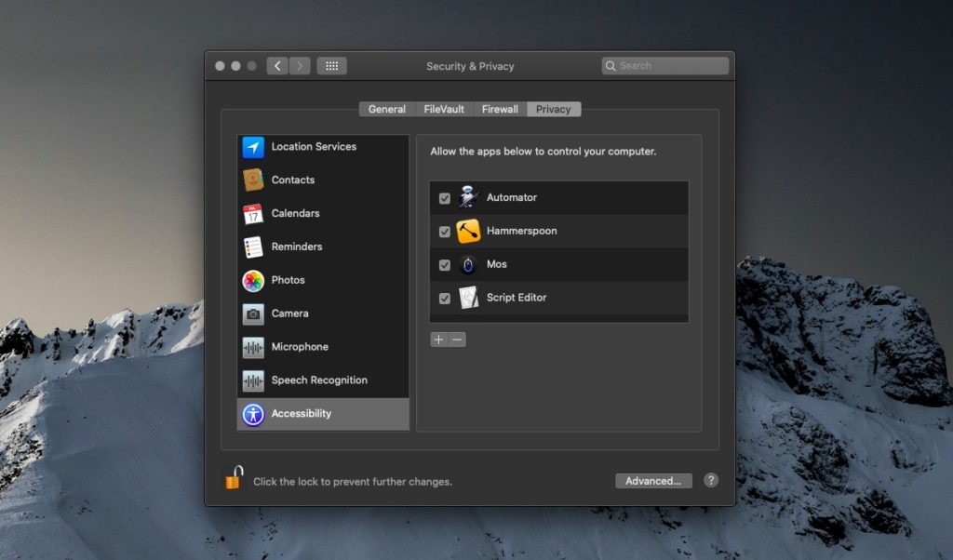This screenshot has height=560, width=953.
Task: Click the back navigation arrow
Action: click(277, 65)
